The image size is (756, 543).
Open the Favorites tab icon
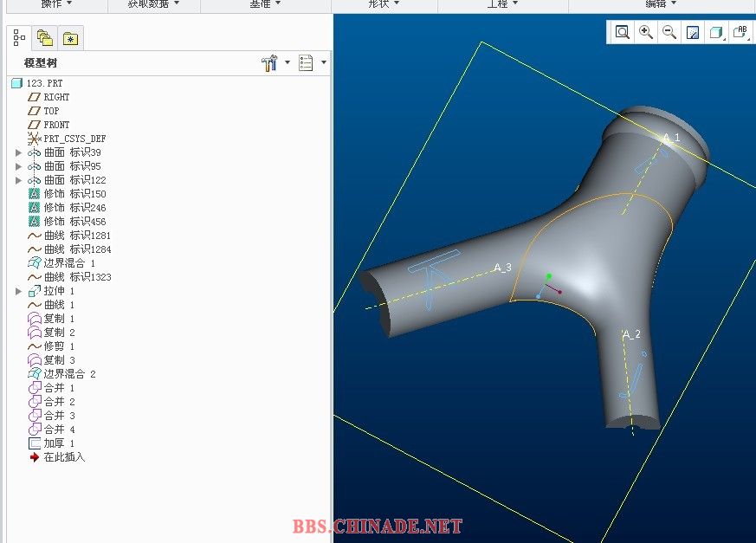[x=70, y=38]
